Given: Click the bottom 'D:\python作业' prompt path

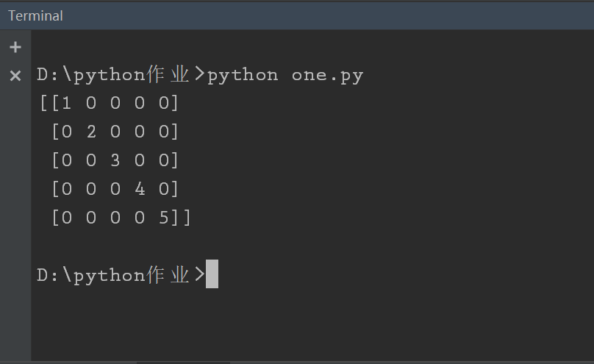Looking at the screenshot, I should [112, 275].
